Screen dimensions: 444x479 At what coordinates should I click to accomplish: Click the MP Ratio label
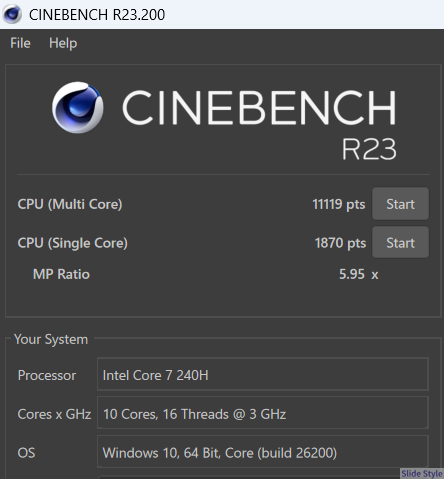coord(61,274)
